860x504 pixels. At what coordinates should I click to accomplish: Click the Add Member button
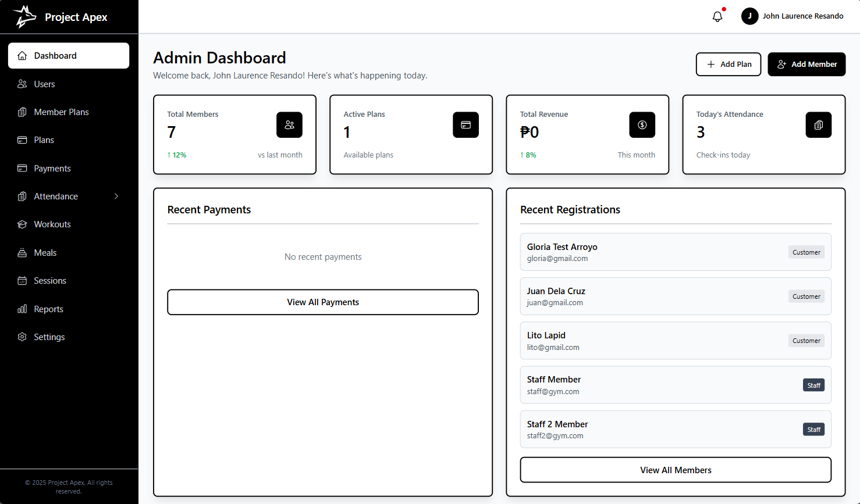[806, 65]
